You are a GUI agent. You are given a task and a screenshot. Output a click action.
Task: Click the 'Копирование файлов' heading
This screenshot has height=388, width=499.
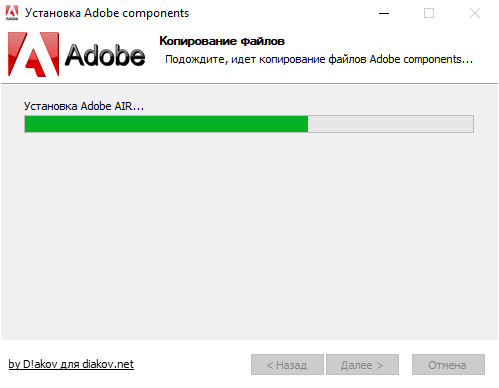222,41
